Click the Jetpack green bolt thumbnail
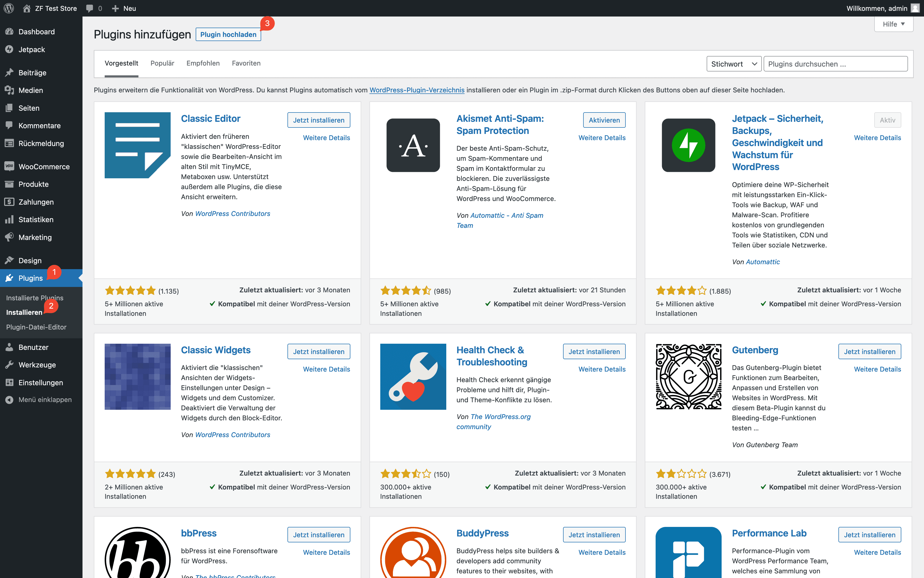This screenshot has height=578, width=924. click(x=688, y=145)
